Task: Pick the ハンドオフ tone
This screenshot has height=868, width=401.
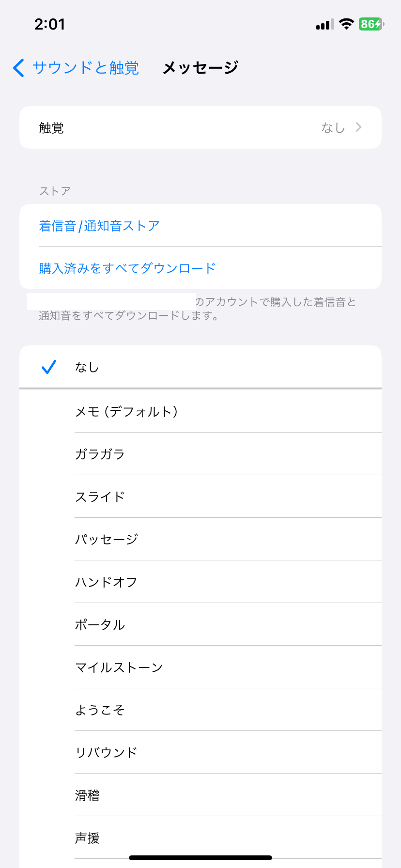Action: [107, 582]
